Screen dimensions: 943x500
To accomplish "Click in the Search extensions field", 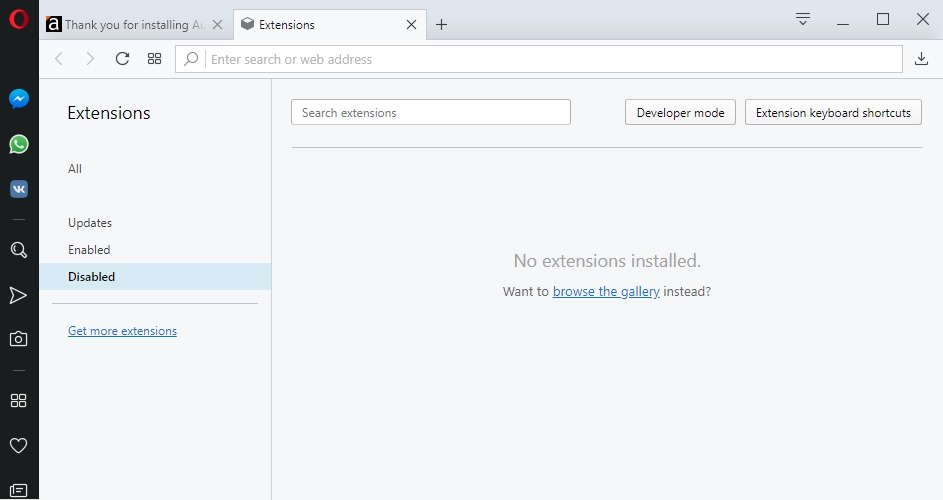I will [x=430, y=113].
